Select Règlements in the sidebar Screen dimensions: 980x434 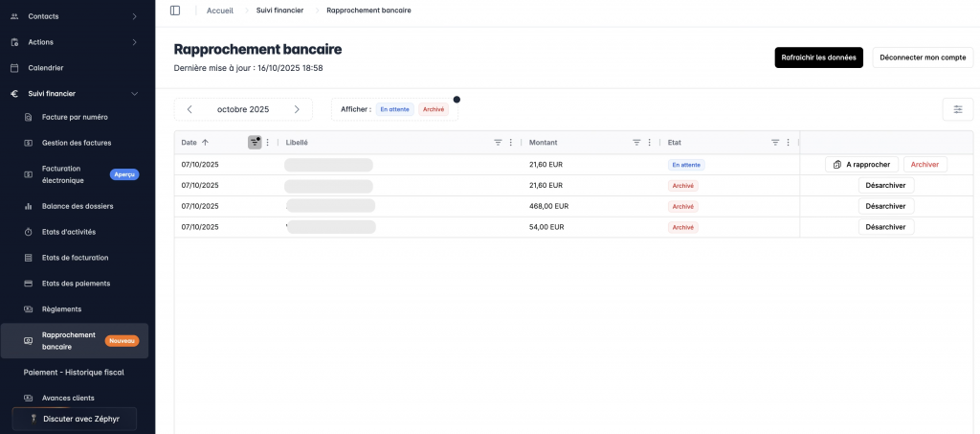tap(61, 308)
